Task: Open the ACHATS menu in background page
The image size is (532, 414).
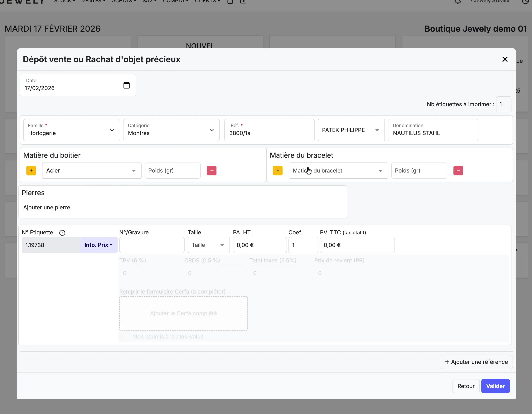Action: pyautogui.click(x=124, y=1)
